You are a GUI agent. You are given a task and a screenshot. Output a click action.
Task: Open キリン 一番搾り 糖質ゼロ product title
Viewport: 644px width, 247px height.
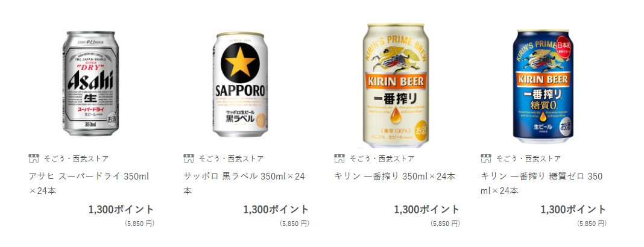click(541, 184)
